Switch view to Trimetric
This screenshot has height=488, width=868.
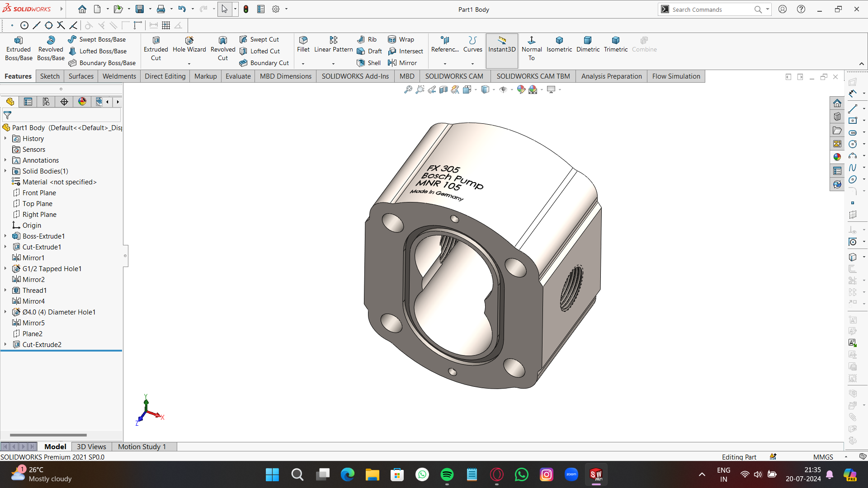[x=616, y=45]
